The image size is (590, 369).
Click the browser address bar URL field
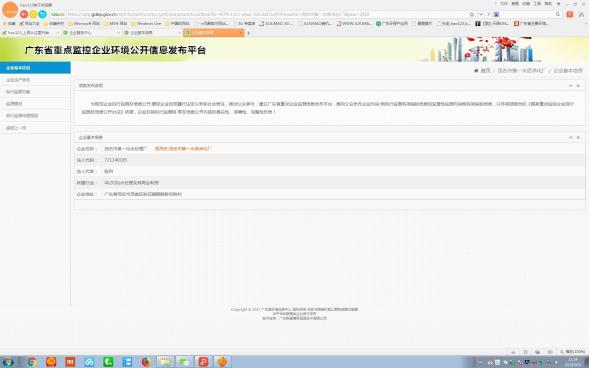[x=260, y=14]
